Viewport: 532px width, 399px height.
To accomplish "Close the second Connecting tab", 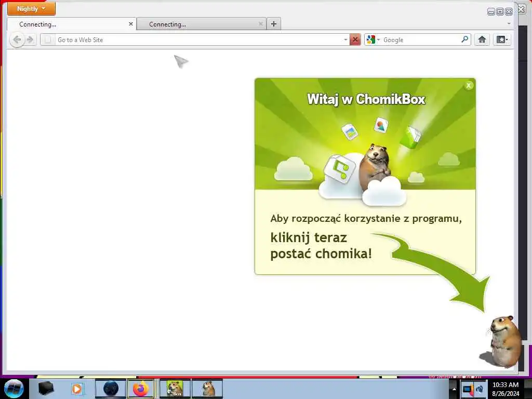I will (261, 24).
